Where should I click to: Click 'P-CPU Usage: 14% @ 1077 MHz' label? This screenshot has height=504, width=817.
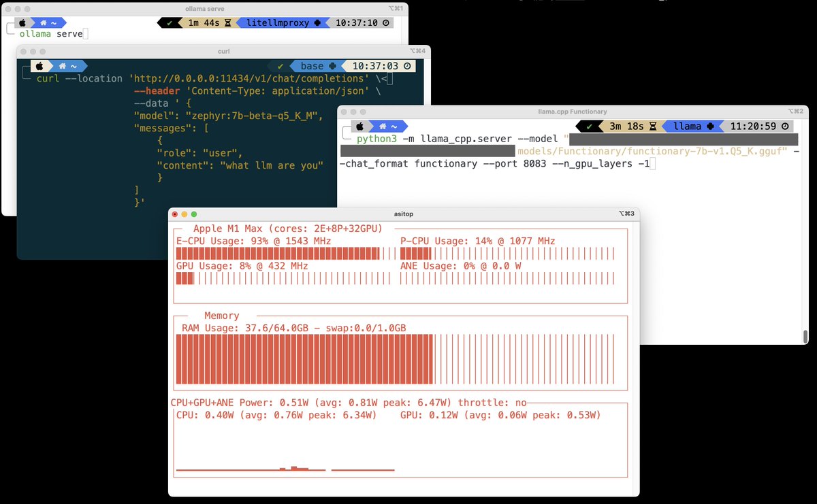pyautogui.click(x=478, y=241)
